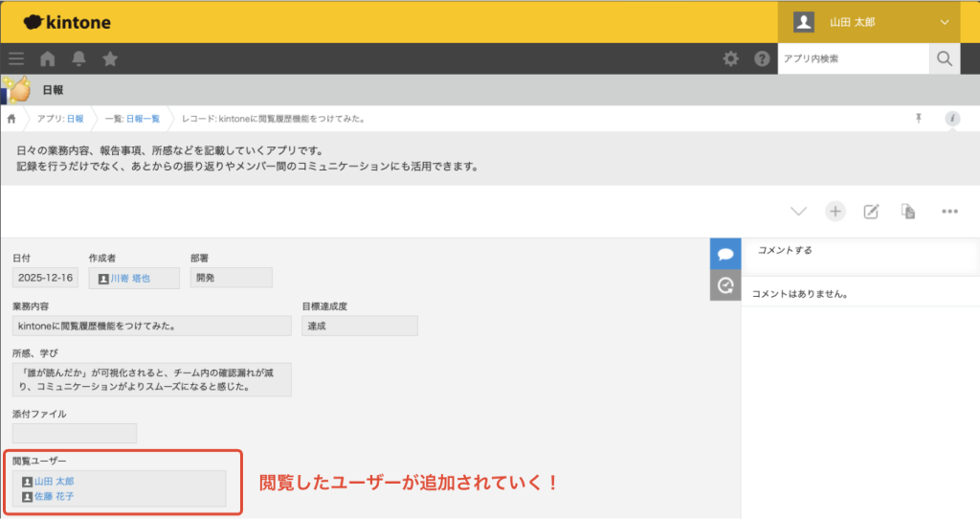Toggle the pin icon in breadcrumb bar
980x520 pixels.
point(919,118)
